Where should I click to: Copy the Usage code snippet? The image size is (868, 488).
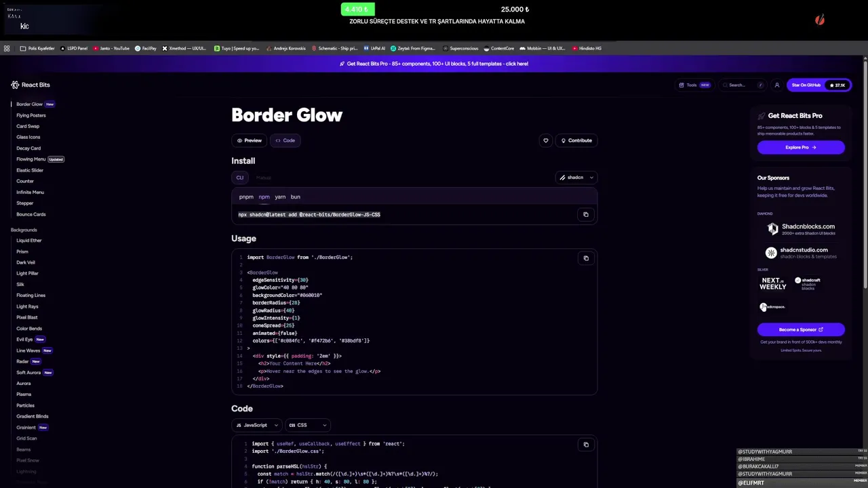click(x=586, y=258)
